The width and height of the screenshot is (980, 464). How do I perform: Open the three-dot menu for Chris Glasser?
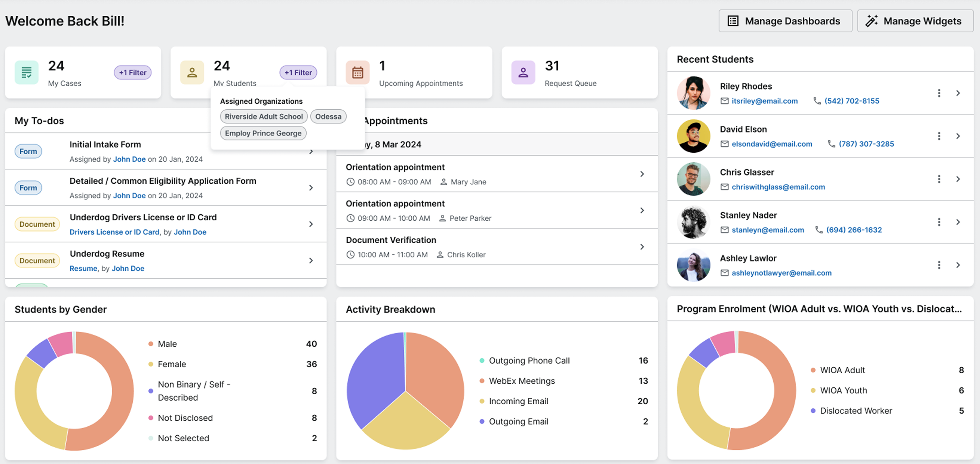939,179
